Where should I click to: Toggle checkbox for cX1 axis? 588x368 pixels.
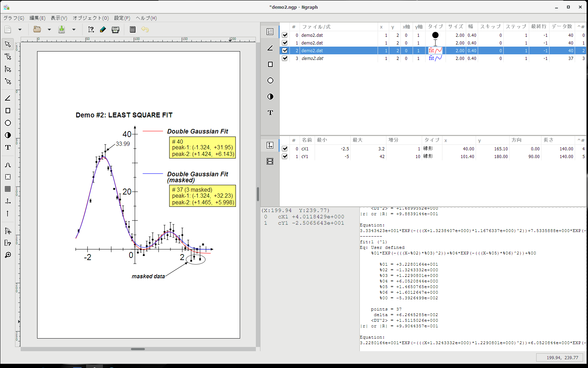coord(285,149)
